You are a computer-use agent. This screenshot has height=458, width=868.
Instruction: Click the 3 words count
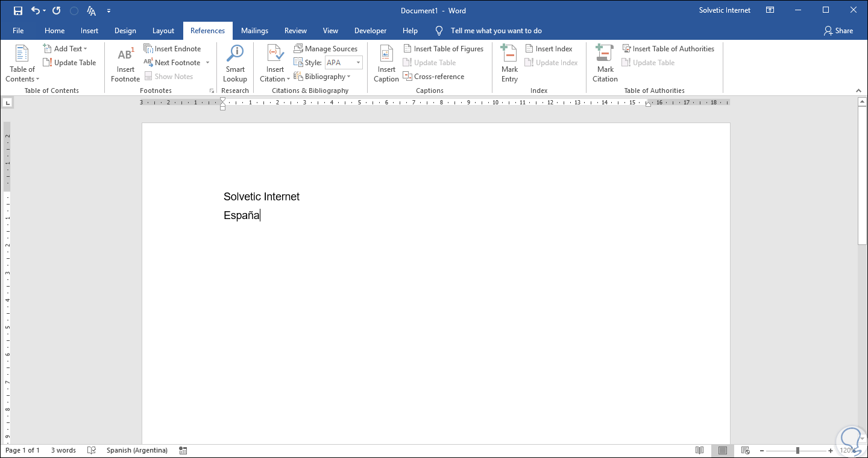(63, 450)
